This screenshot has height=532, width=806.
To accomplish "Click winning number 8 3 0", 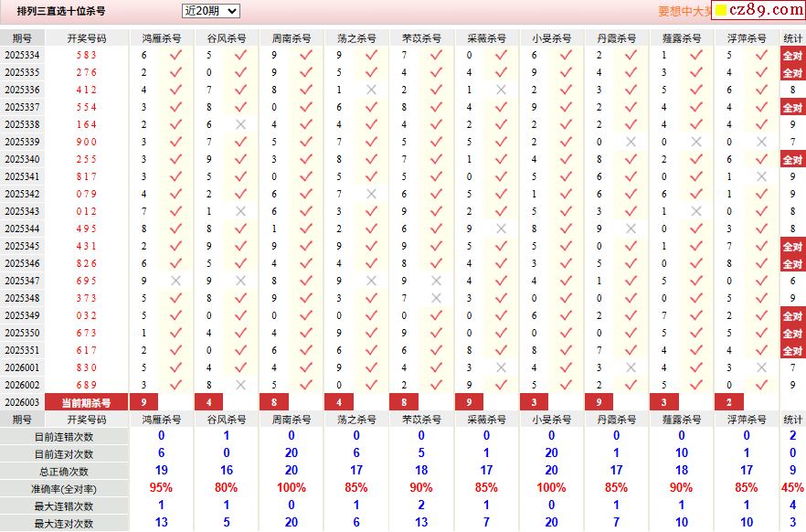I will [86, 367].
